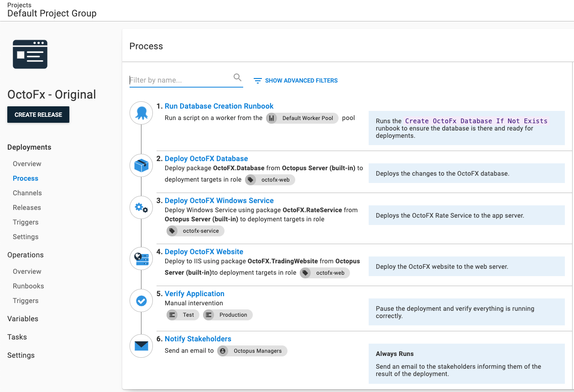Screen dimensions: 574x392
Task: Click the search magnifier in the filter field
Action: pyautogui.click(x=237, y=78)
